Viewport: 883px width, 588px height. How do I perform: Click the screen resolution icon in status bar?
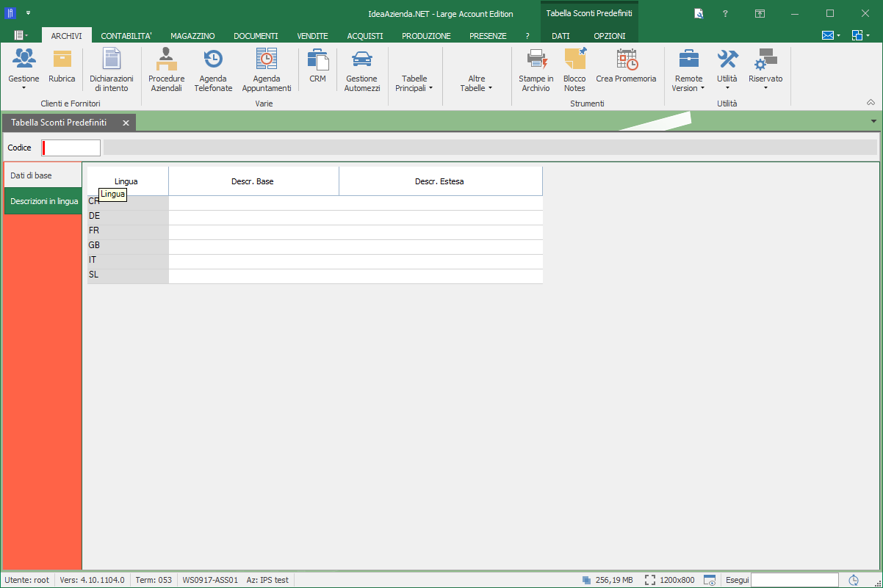(650, 580)
